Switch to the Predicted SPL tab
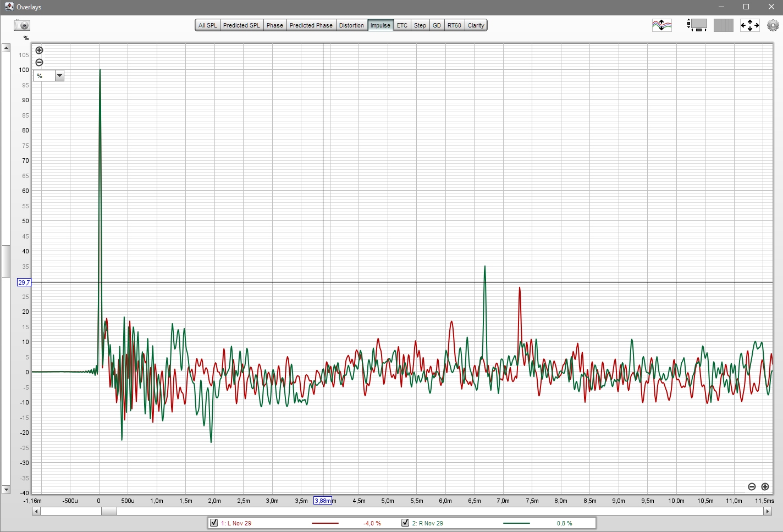 tap(241, 25)
